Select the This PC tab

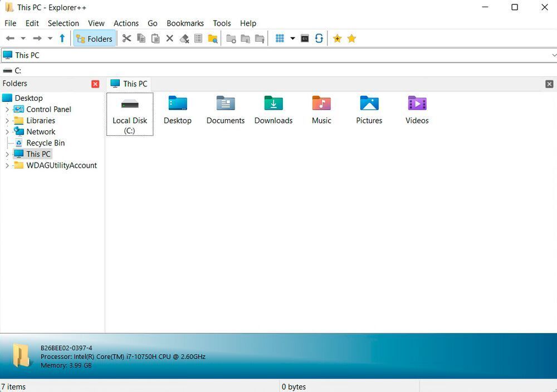pos(129,84)
